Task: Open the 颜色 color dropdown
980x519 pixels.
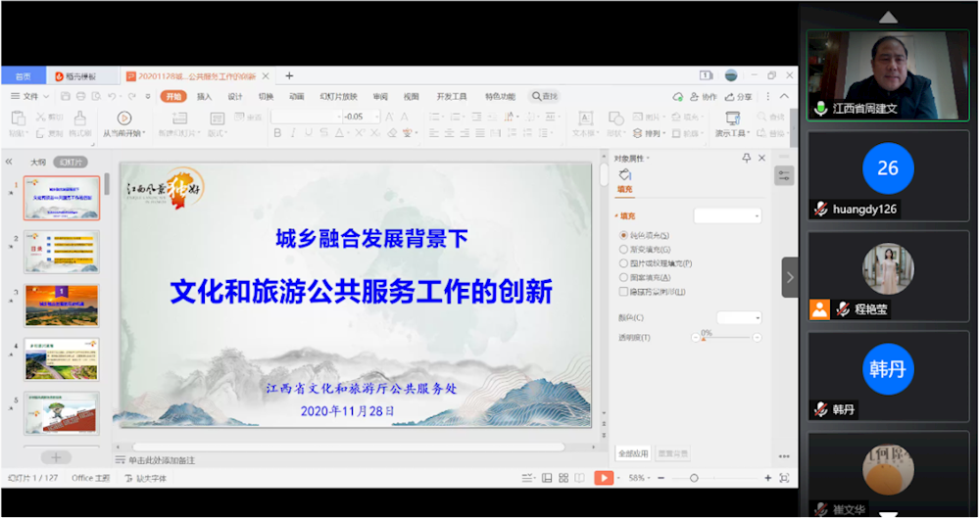Action: (739, 317)
